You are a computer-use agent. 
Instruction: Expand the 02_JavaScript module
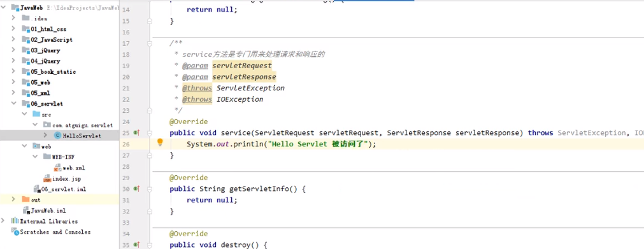click(13, 39)
